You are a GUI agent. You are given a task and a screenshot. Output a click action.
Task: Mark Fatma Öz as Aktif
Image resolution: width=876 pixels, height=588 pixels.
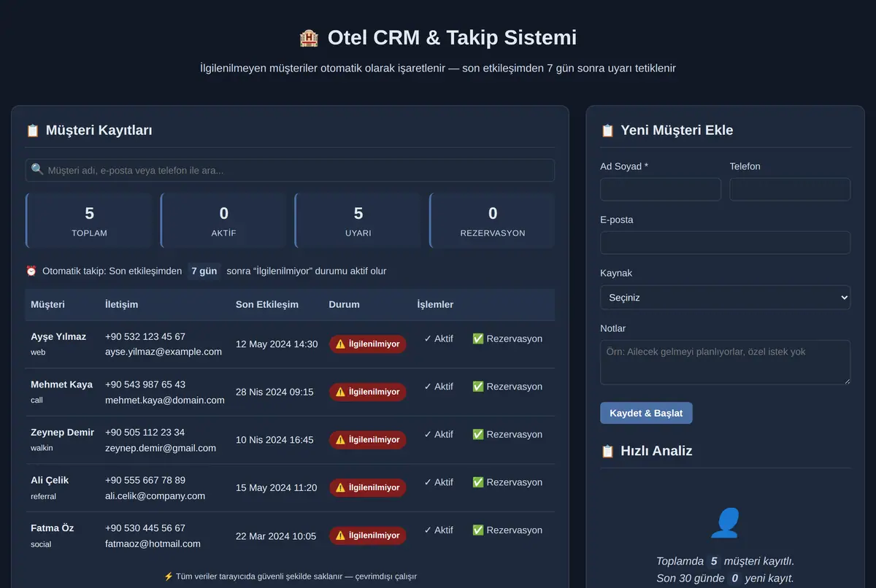coord(439,530)
